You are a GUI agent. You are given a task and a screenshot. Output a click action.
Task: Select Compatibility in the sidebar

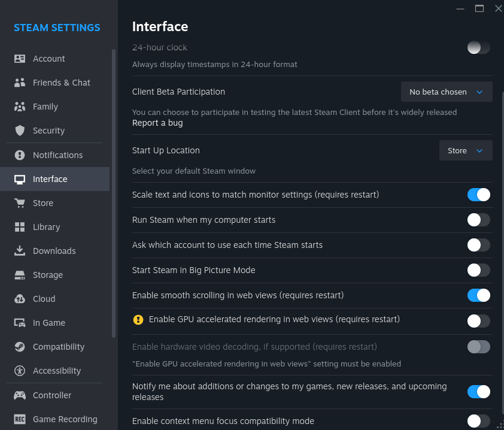(x=58, y=347)
